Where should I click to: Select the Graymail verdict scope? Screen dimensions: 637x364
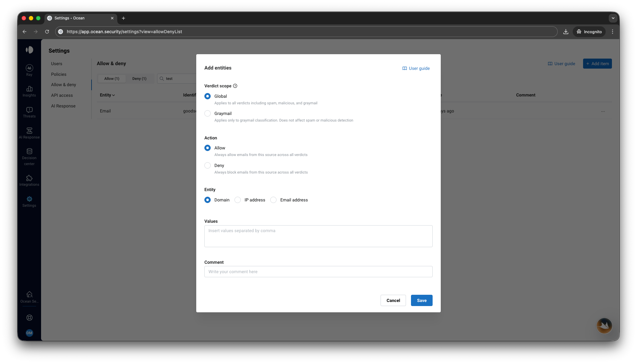pos(208,113)
